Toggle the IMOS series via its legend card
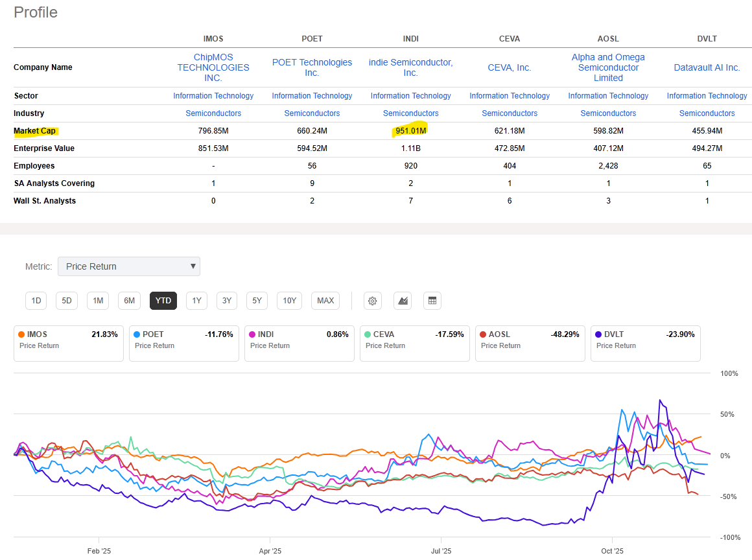The height and width of the screenshot is (560, 752). (68, 343)
